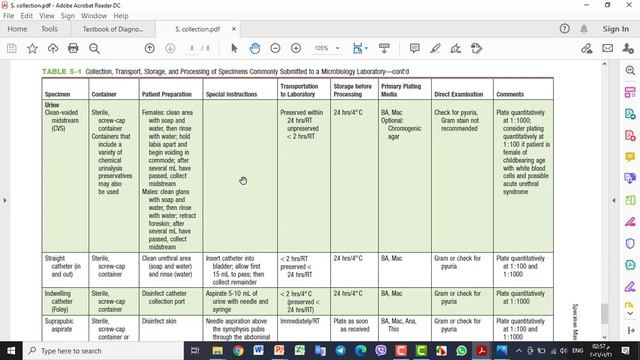Expand the left navigation pane arrow
640x360 pixels.
click(5, 200)
